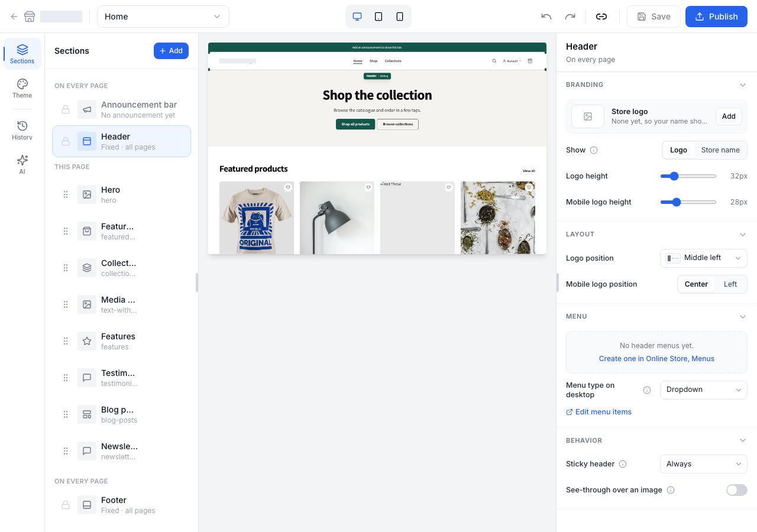Open the Home page selector dropdown

pyautogui.click(x=163, y=17)
